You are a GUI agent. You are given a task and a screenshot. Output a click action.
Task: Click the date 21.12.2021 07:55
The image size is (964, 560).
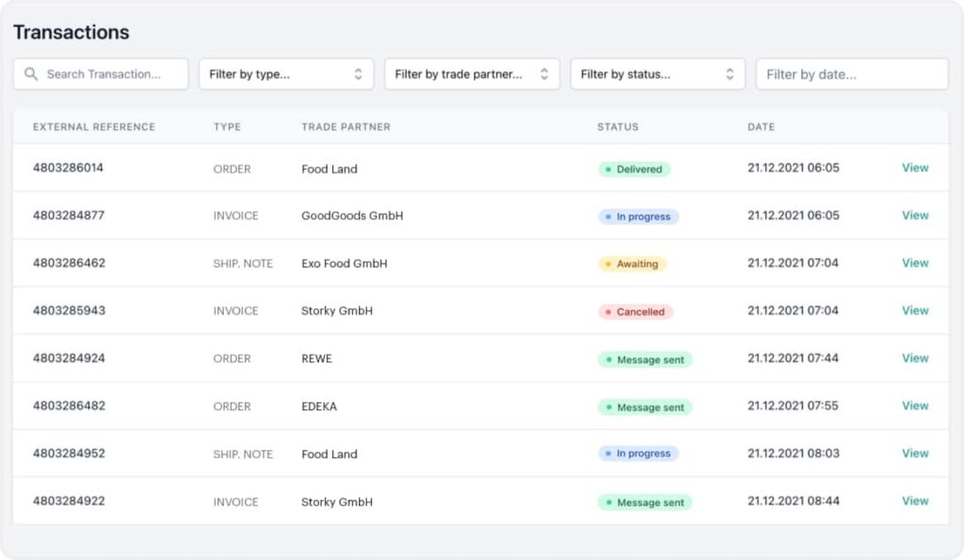click(x=793, y=406)
